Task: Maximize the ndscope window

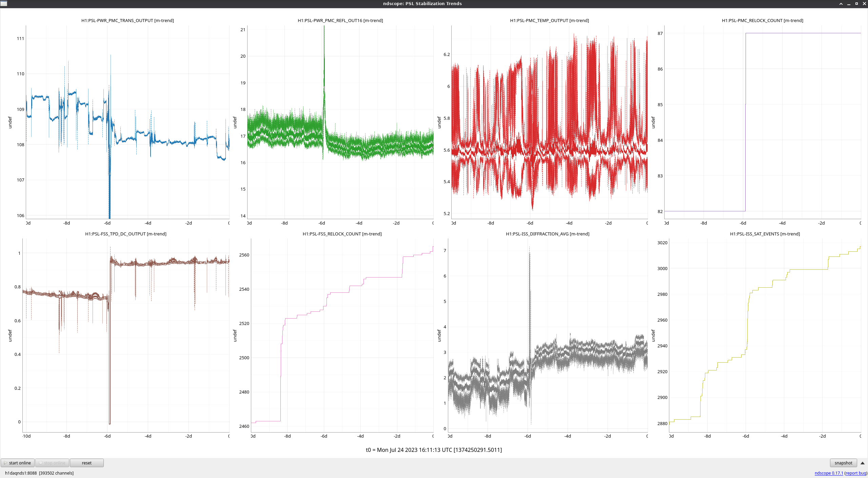Action: pyautogui.click(x=856, y=4)
